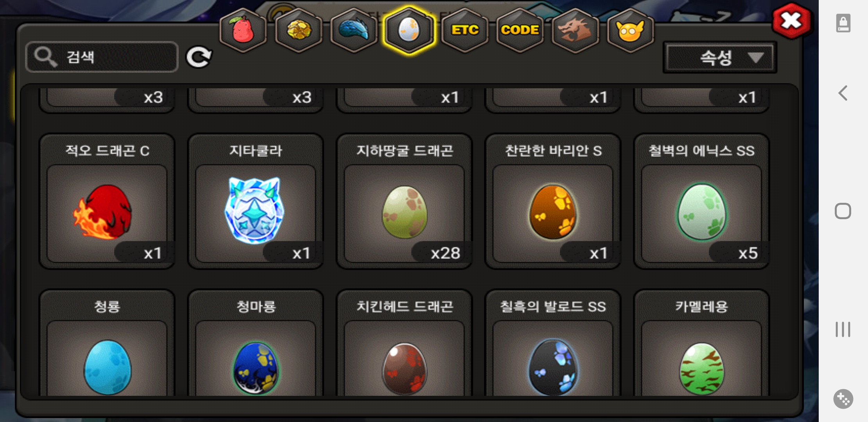This screenshot has width=868, height=422.
Task: Open the yellow cat mask tab
Action: pyautogui.click(x=630, y=30)
